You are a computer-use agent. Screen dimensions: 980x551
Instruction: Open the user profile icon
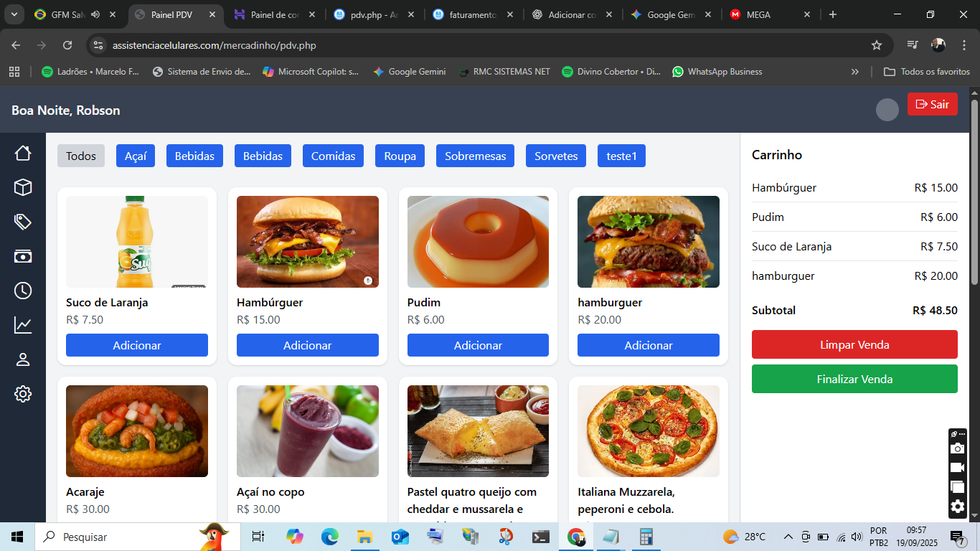(24, 359)
